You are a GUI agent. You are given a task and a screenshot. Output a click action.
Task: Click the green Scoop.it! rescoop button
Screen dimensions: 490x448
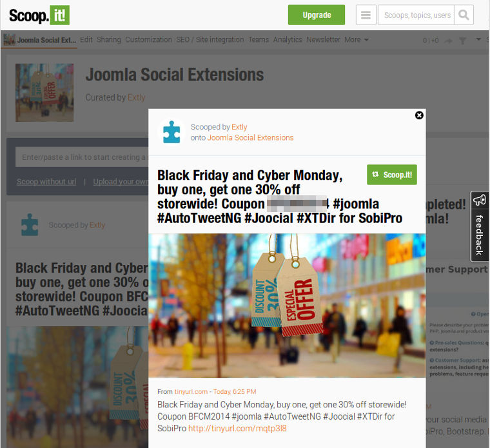(x=391, y=175)
